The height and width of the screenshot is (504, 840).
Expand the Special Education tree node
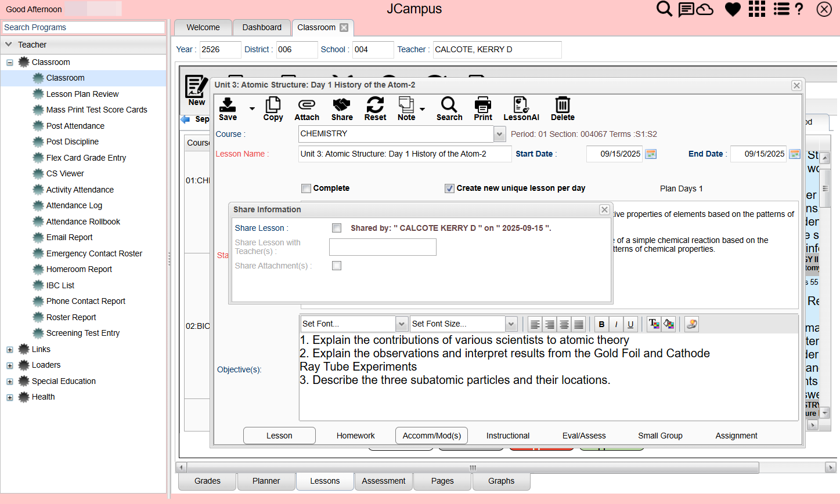(10, 382)
